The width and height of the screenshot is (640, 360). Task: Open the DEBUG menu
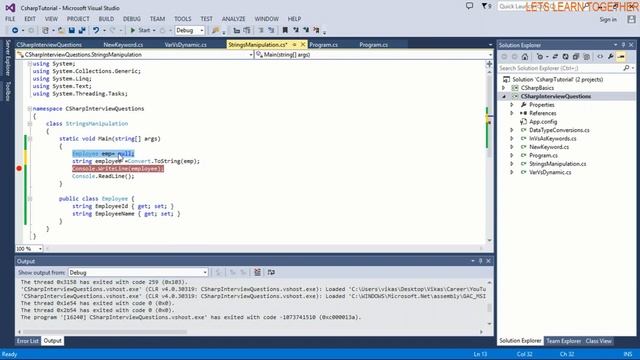click(x=132, y=19)
